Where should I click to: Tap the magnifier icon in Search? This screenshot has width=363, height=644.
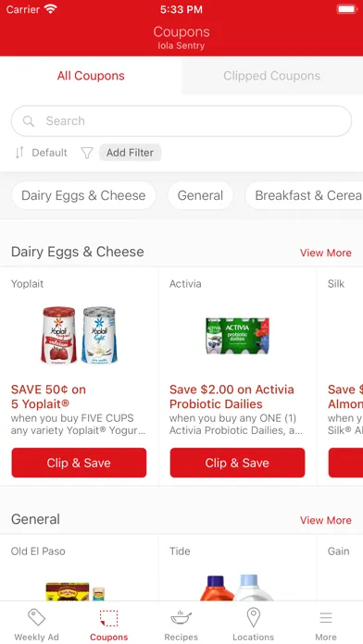click(29, 120)
